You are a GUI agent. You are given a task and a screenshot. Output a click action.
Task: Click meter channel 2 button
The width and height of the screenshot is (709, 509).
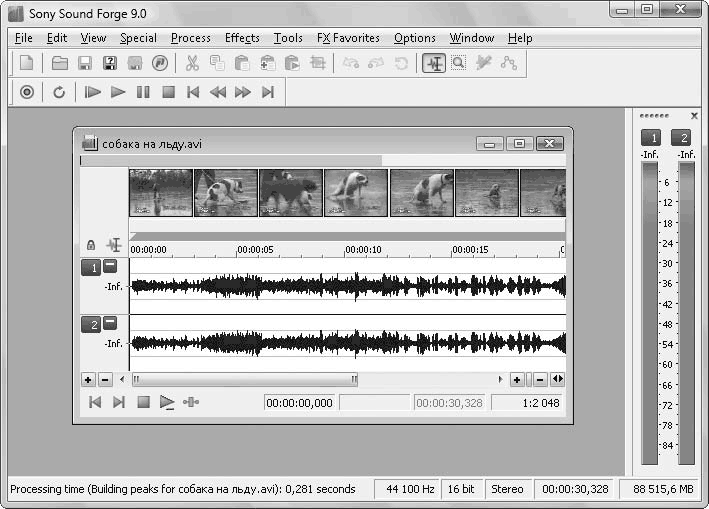point(682,138)
